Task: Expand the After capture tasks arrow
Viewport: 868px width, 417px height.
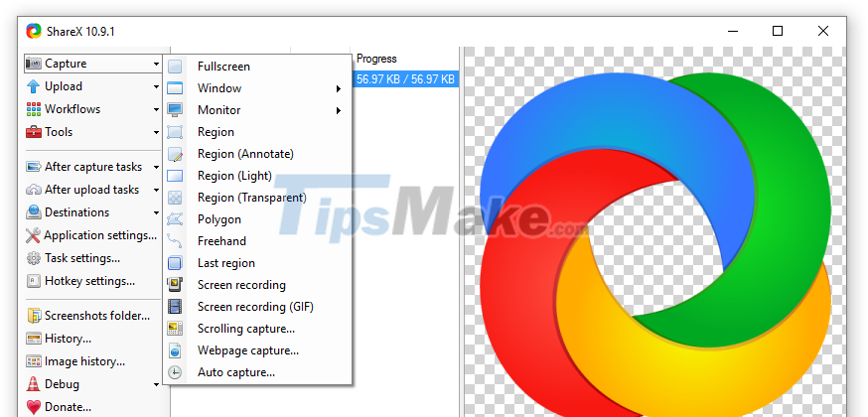Action: (156, 167)
